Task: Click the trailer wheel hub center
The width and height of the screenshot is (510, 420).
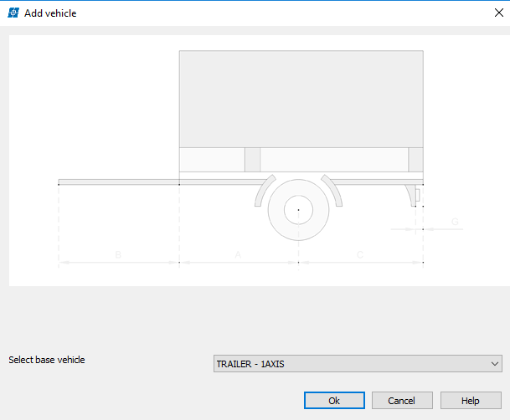Action: pyautogui.click(x=298, y=209)
